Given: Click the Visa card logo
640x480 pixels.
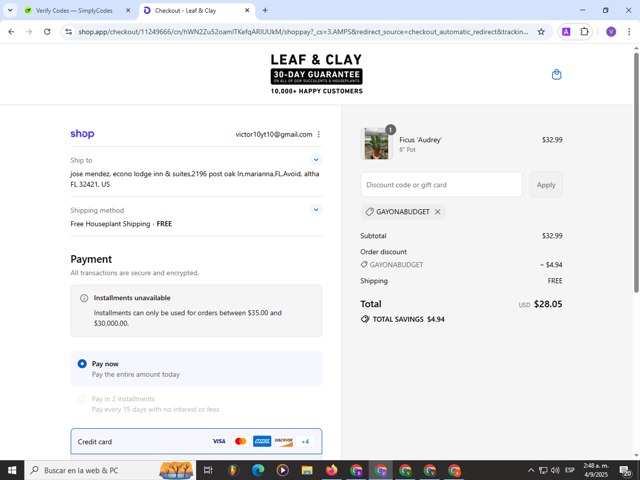Looking at the screenshot, I should (219, 441).
